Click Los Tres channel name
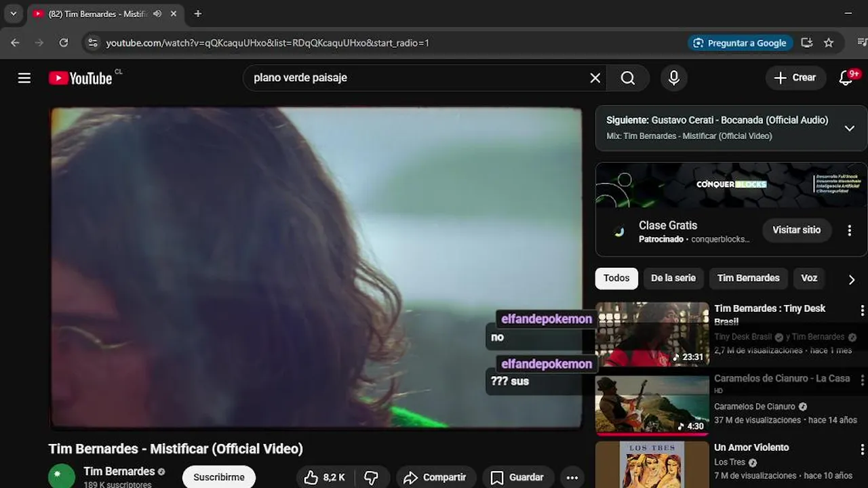This screenshot has height=488, width=868. coord(730,462)
